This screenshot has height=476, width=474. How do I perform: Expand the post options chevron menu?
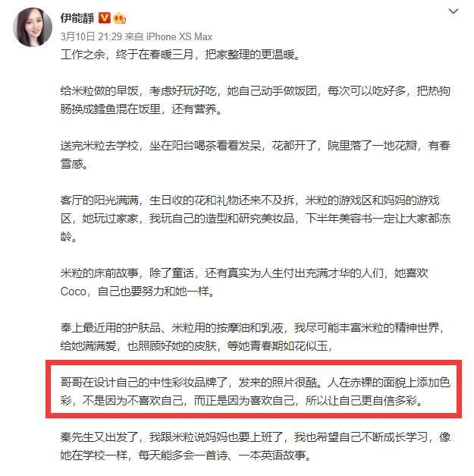453,11
